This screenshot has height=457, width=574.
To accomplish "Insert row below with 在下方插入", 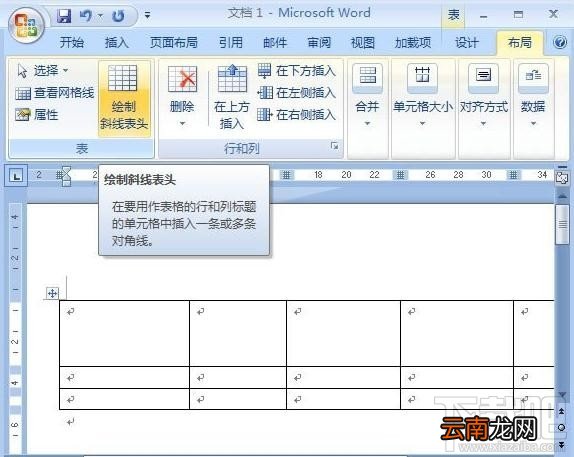I will tap(297, 70).
